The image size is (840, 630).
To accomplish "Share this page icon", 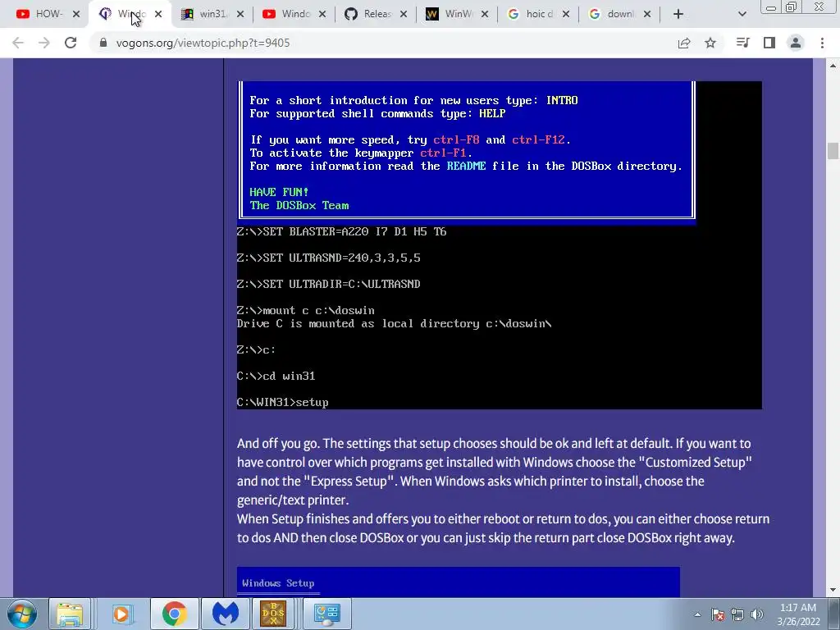I will (x=684, y=43).
